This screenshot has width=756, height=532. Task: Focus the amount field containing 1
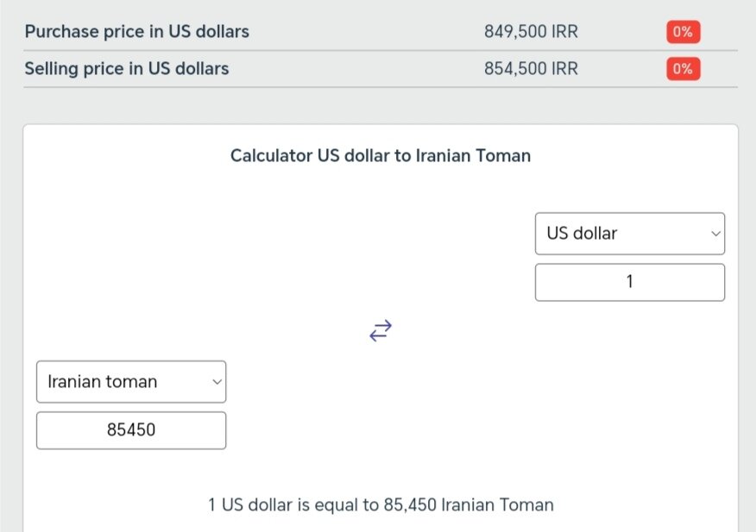(x=629, y=282)
